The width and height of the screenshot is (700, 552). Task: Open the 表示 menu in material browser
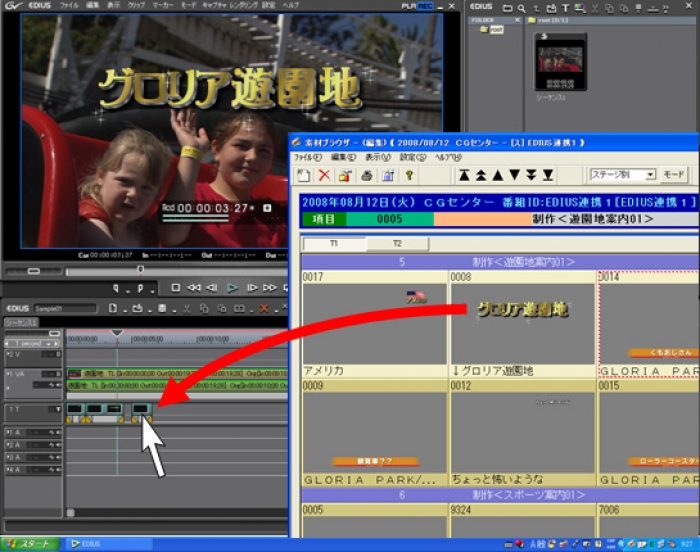coord(378,158)
